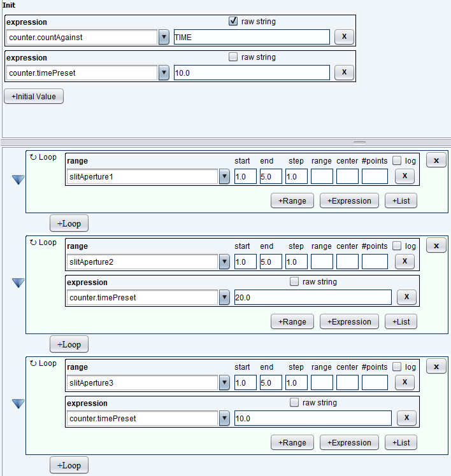Click the slitAperture2 center field
The height and width of the screenshot is (476, 451).
coord(347,262)
